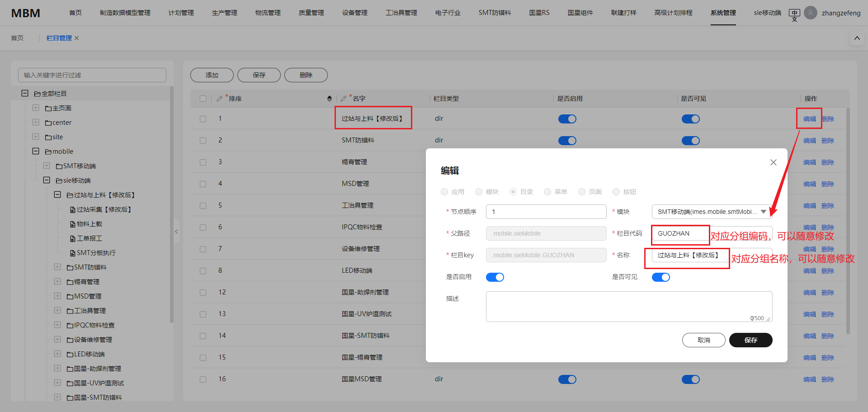Viewport: 868px width, 412px height.
Task: Collapse the header with the chevron-up icon
Action: point(857,38)
